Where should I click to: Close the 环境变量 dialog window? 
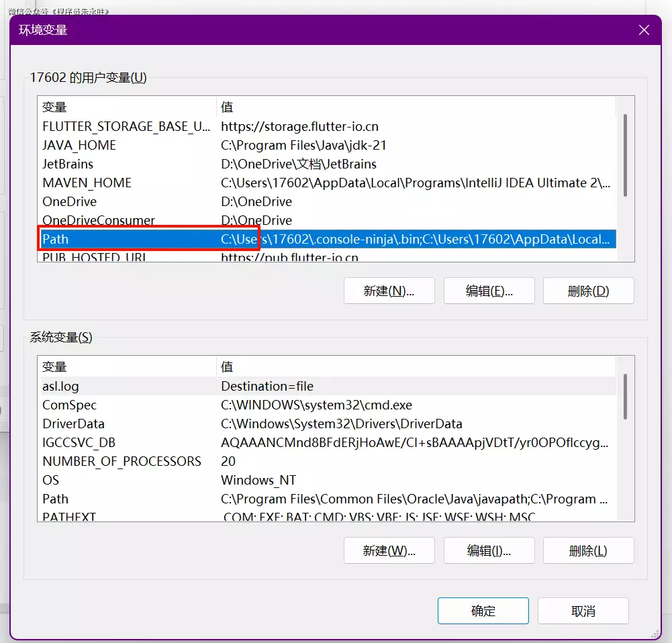coord(643,30)
